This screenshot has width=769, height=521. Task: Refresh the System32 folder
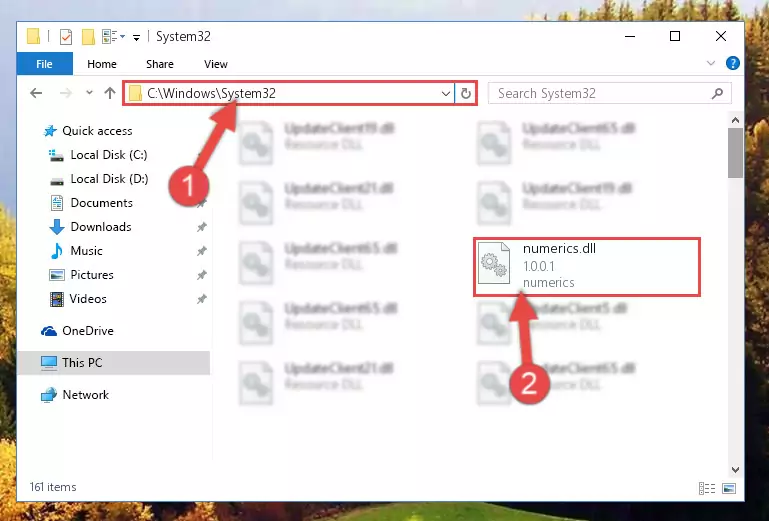point(465,93)
